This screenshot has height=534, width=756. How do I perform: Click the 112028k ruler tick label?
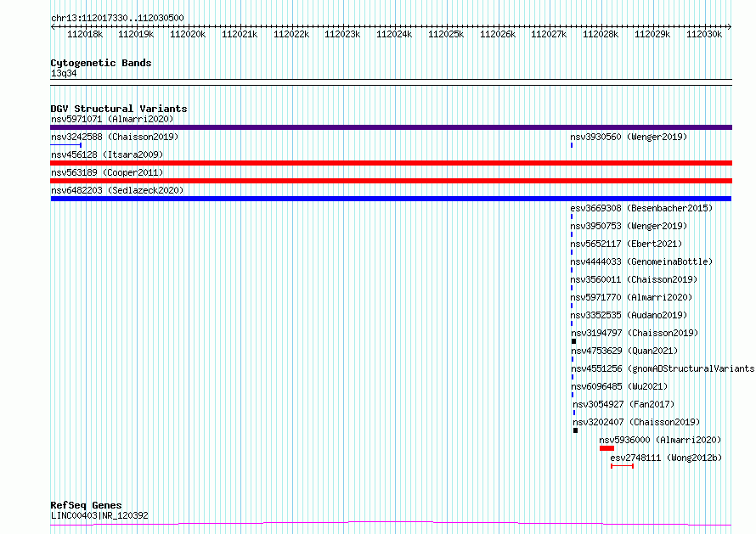pos(601,34)
